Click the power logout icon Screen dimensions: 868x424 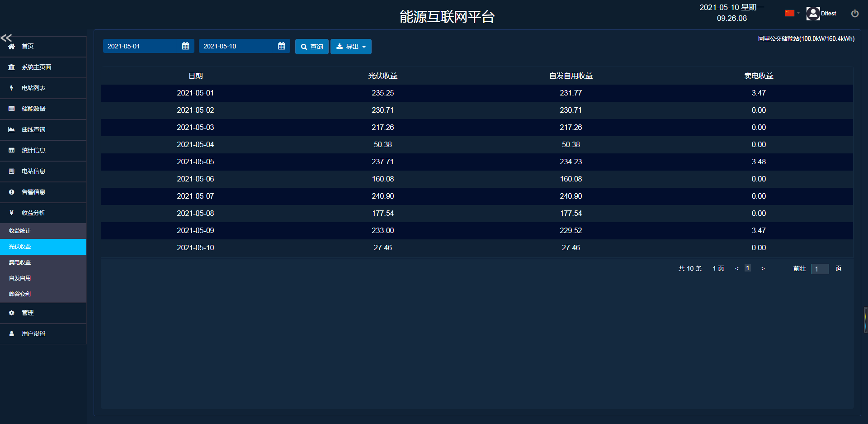[854, 14]
